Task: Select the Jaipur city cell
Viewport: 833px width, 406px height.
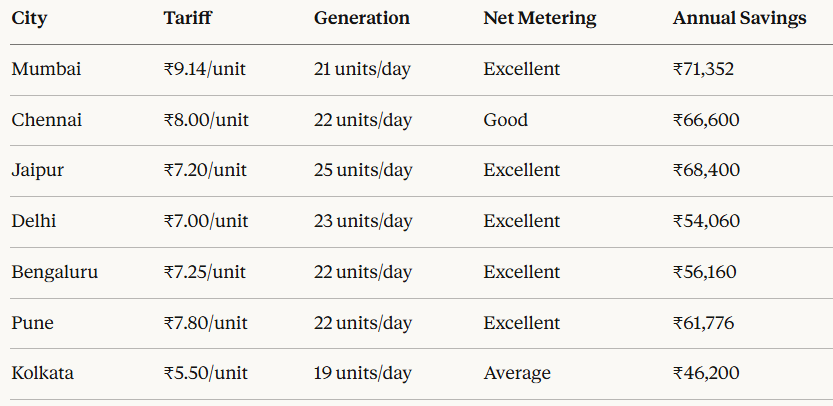Action: pyautogui.click(x=38, y=171)
